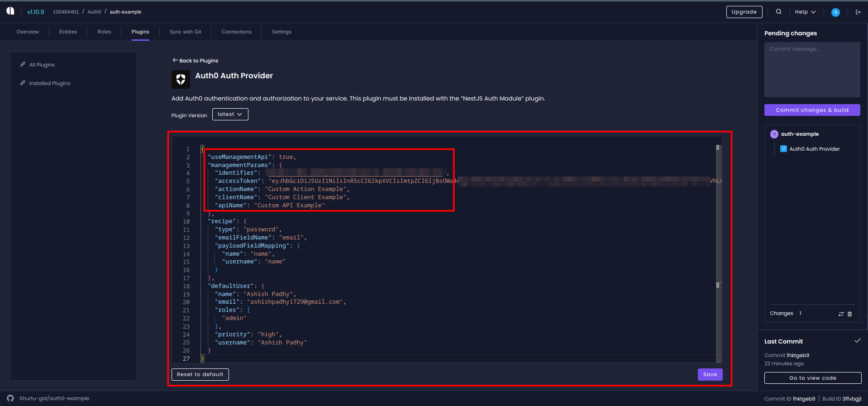This screenshot has width=868, height=406.
Task: Click the logout icon in the top bar
Action: (x=858, y=12)
